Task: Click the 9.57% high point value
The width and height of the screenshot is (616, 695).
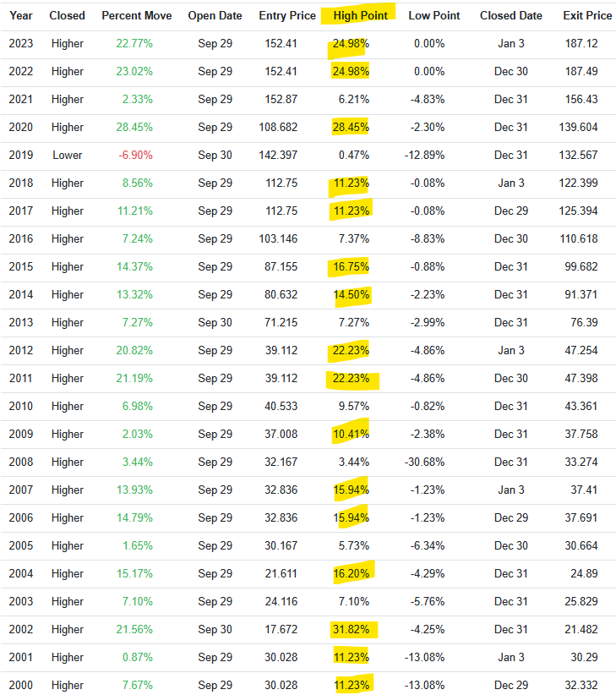Action: [x=354, y=407]
